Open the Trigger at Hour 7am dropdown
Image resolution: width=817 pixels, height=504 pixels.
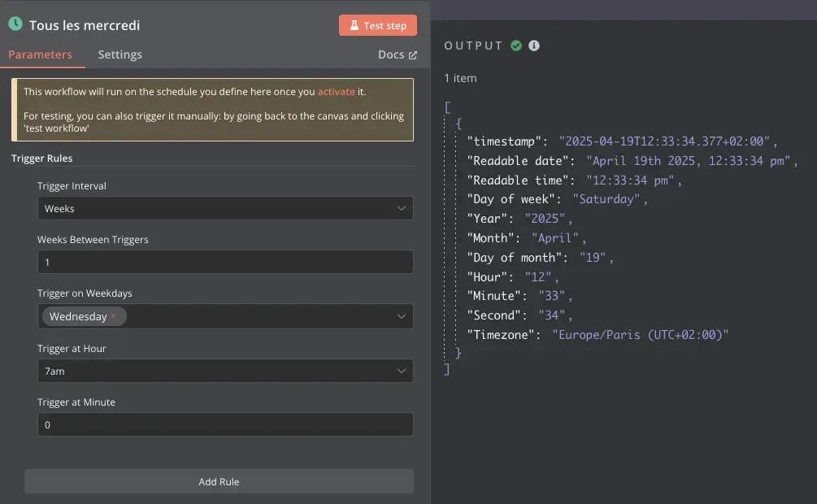(225, 371)
